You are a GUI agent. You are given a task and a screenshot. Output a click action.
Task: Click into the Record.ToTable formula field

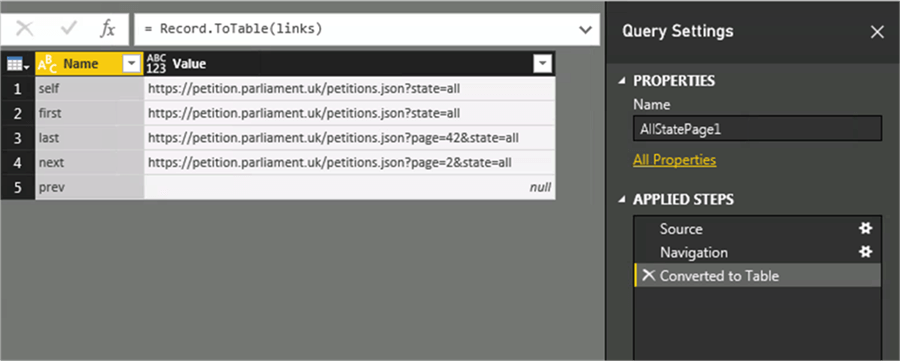[x=356, y=29]
